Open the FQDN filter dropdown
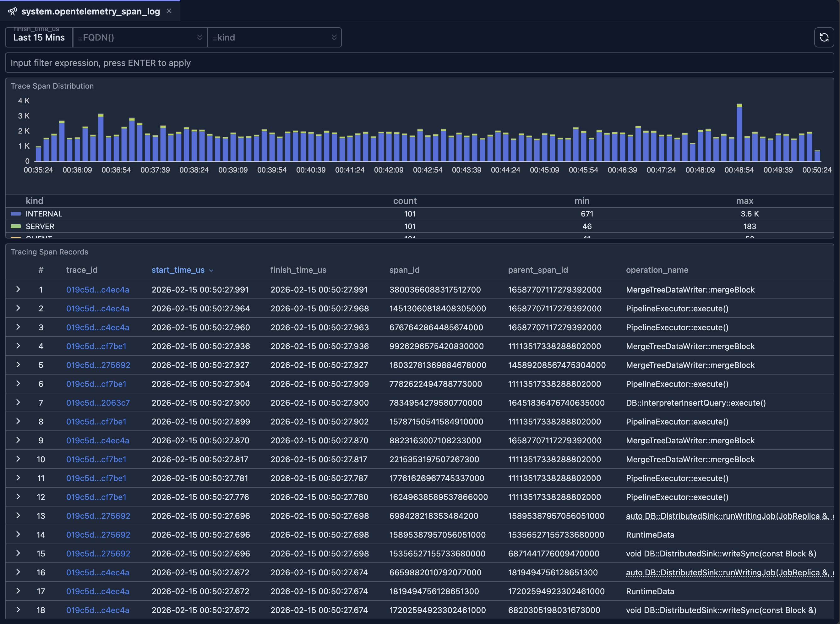 pos(140,37)
